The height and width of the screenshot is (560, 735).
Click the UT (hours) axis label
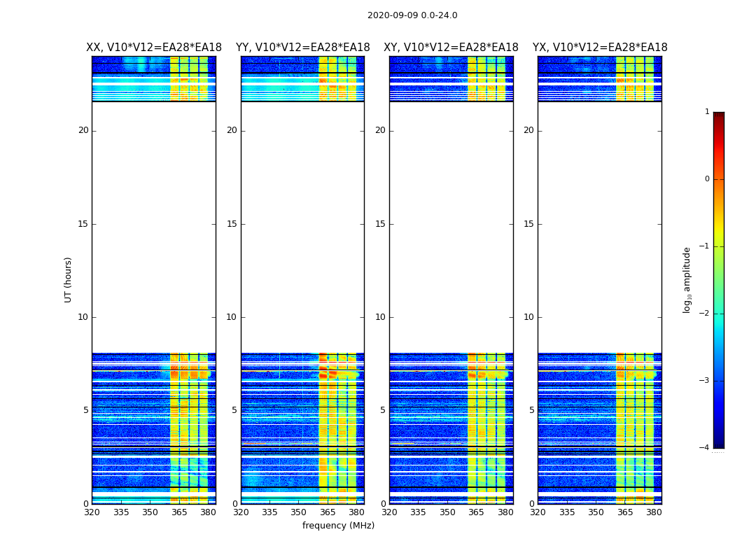point(68,280)
